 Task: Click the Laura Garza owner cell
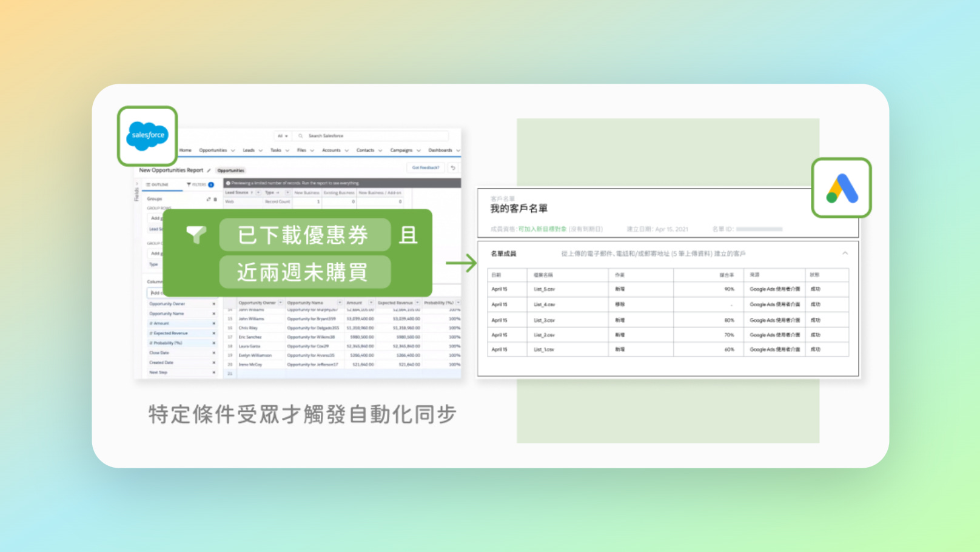click(249, 346)
